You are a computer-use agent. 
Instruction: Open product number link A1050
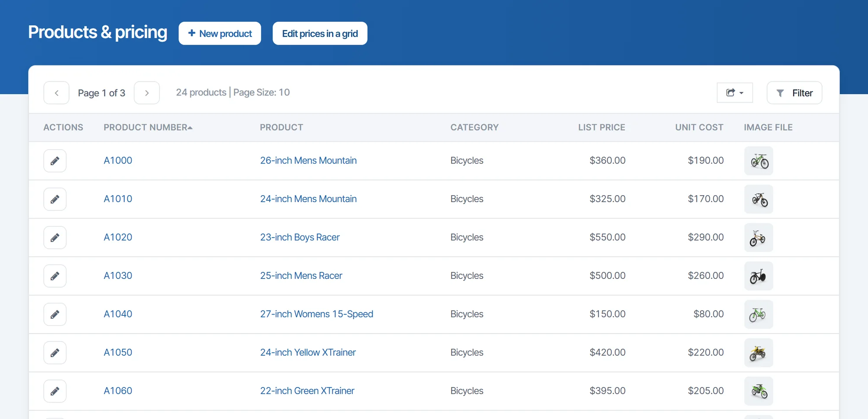tap(118, 353)
